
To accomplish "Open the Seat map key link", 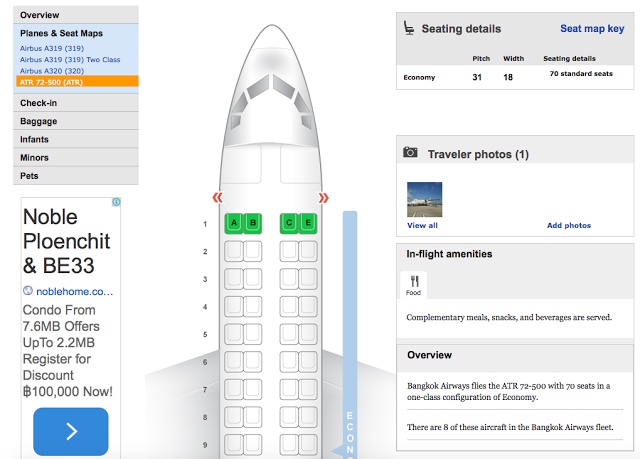I will point(592,29).
